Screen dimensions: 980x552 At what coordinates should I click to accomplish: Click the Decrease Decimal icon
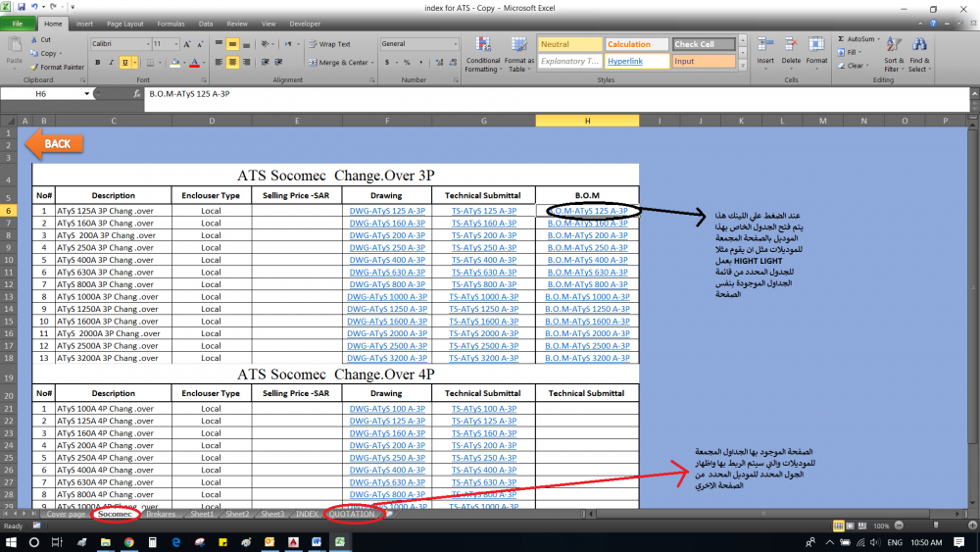point(453,63)
